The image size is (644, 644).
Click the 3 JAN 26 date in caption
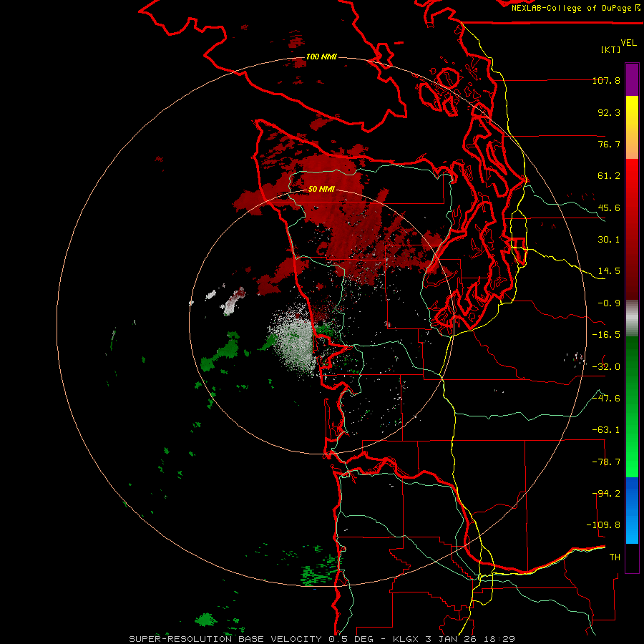pos(452,639)
